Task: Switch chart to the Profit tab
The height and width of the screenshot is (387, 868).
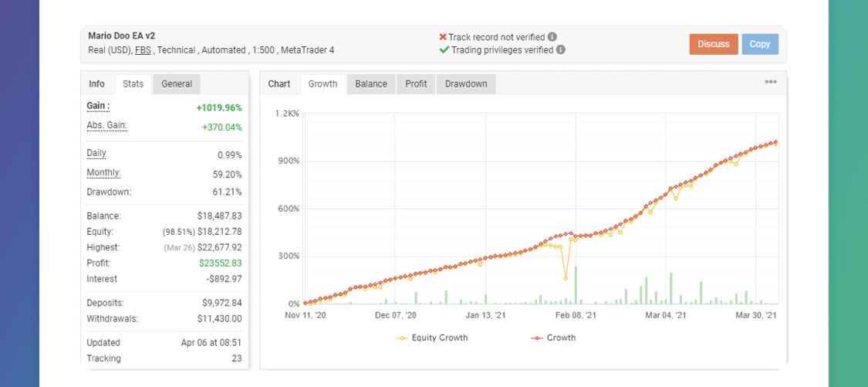Action: click(x=416, y=83)
